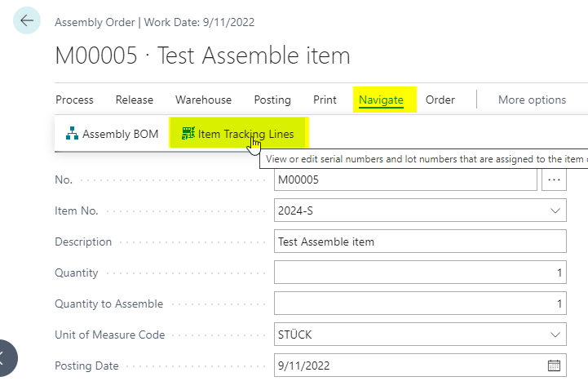This screenshot has width=588, height=390.
Task: Click the back arrow button
Action: (27, 20)
